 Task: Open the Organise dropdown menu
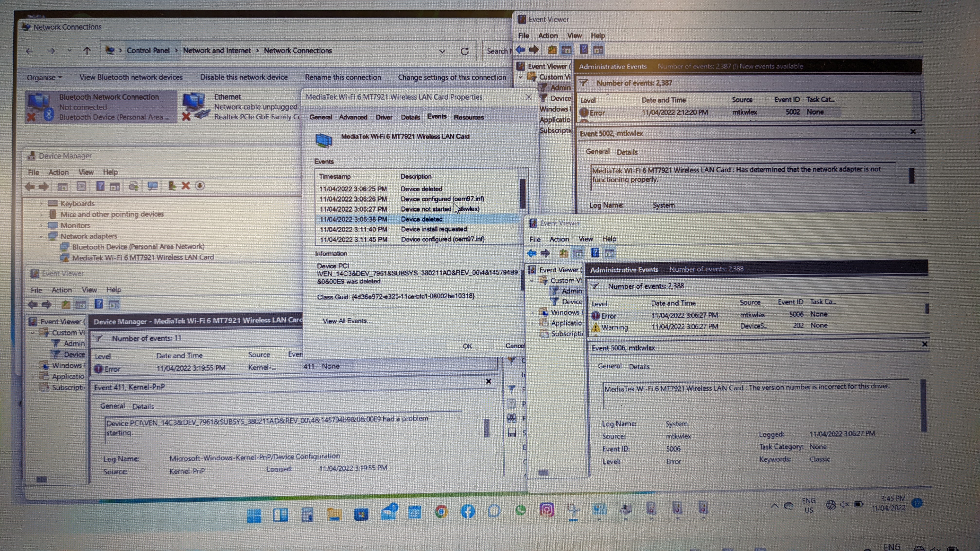pyautogui.click(x=44, y=77)
